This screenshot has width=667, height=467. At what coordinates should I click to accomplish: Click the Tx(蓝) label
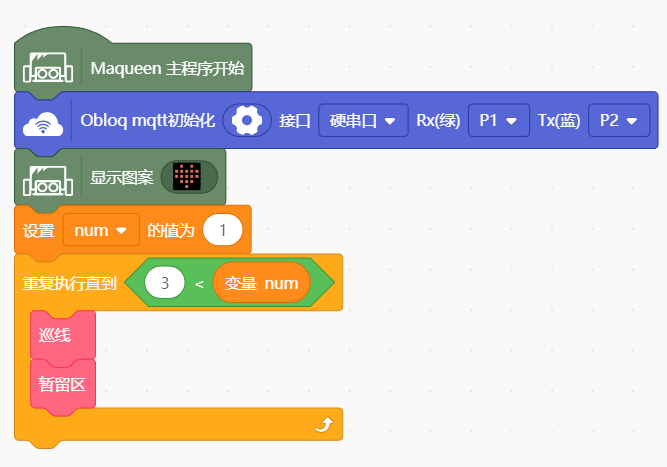pos(559,120)
